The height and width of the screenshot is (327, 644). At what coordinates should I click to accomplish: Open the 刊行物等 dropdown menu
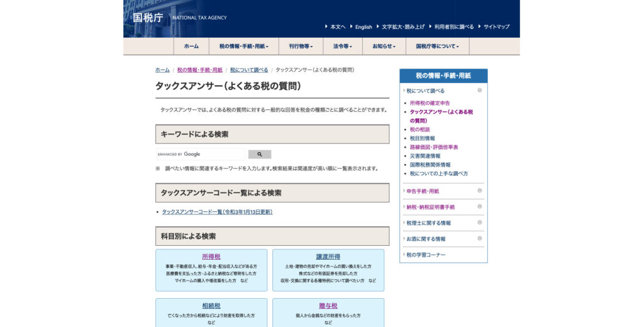301,47
